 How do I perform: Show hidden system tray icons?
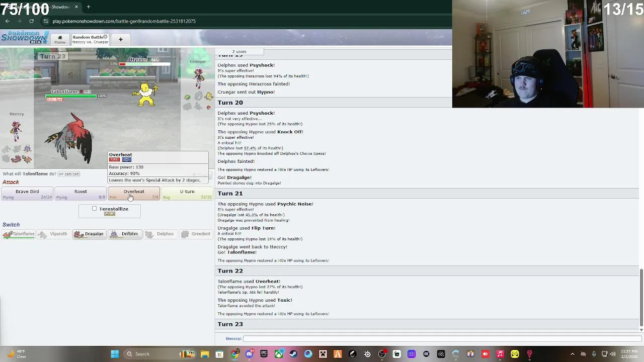pyautogui.click(x=573, y=354)
